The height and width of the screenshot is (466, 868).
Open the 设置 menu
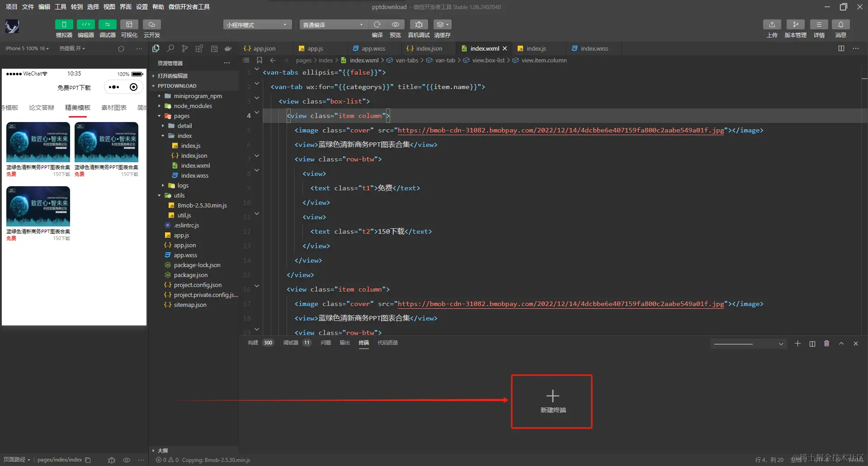142,7
